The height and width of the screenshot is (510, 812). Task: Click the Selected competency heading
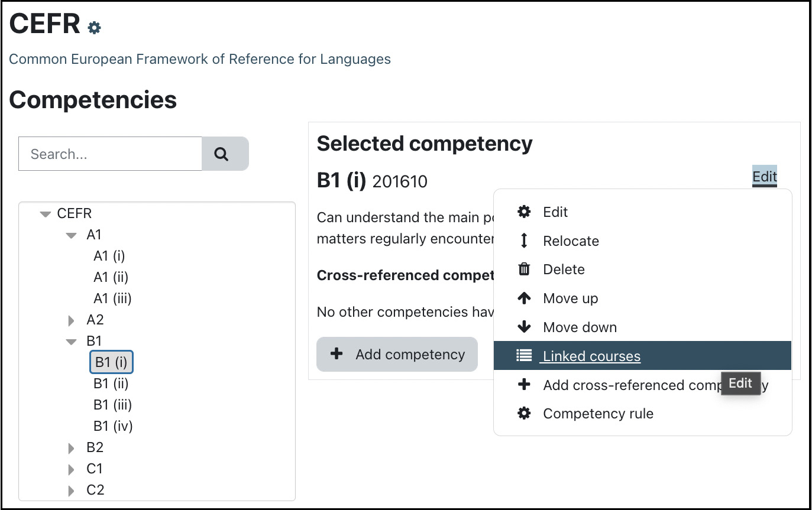[x=425, y=144]
